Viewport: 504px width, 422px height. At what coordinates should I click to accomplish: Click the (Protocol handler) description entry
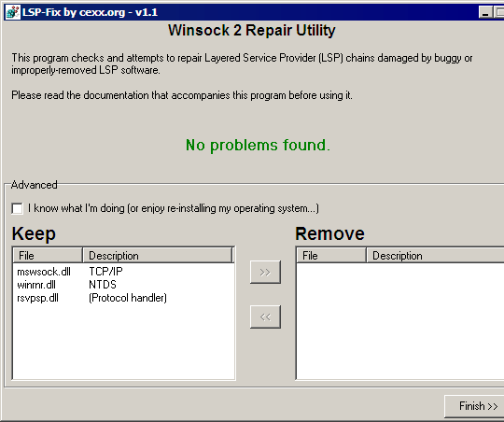(x=128, y=298)
